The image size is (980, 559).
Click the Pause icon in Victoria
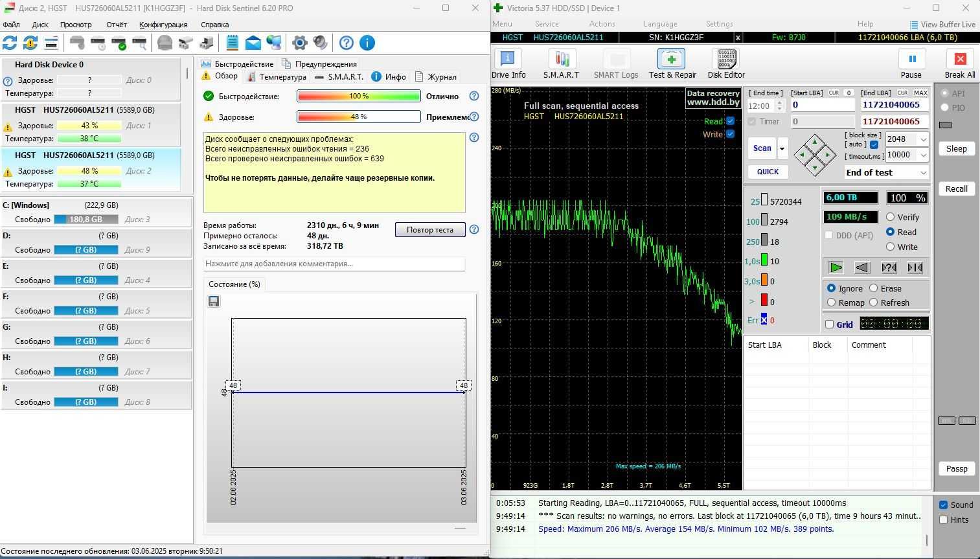pos(911,63)
